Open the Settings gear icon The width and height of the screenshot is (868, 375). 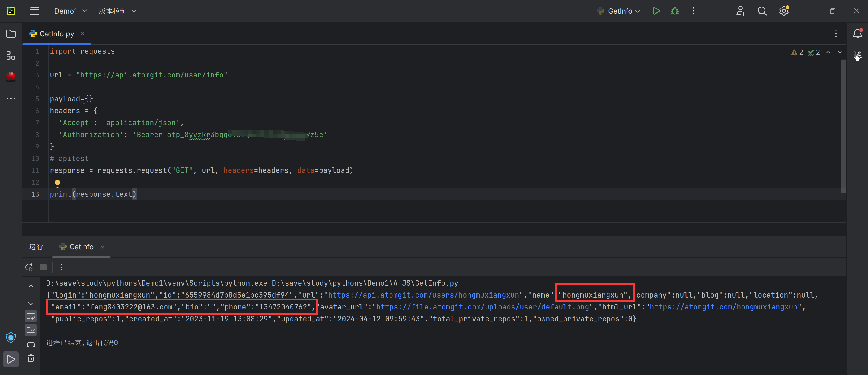783,11
